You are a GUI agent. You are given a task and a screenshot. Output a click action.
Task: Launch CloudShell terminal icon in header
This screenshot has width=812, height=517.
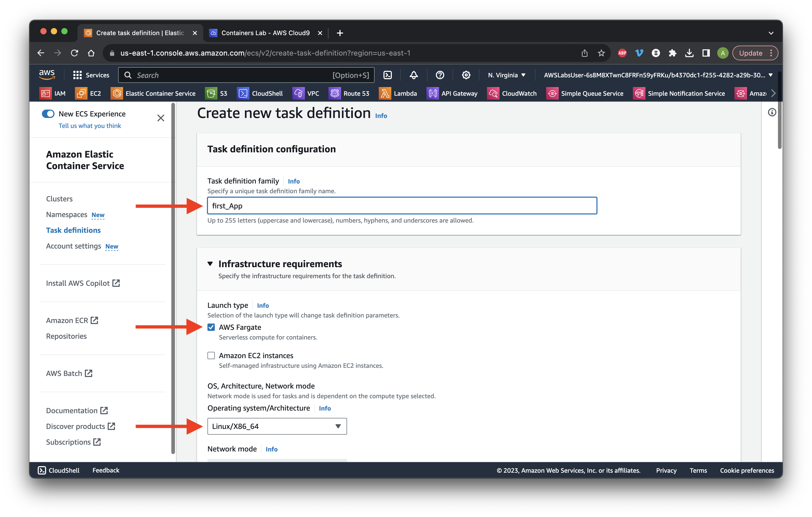[388, 75]
